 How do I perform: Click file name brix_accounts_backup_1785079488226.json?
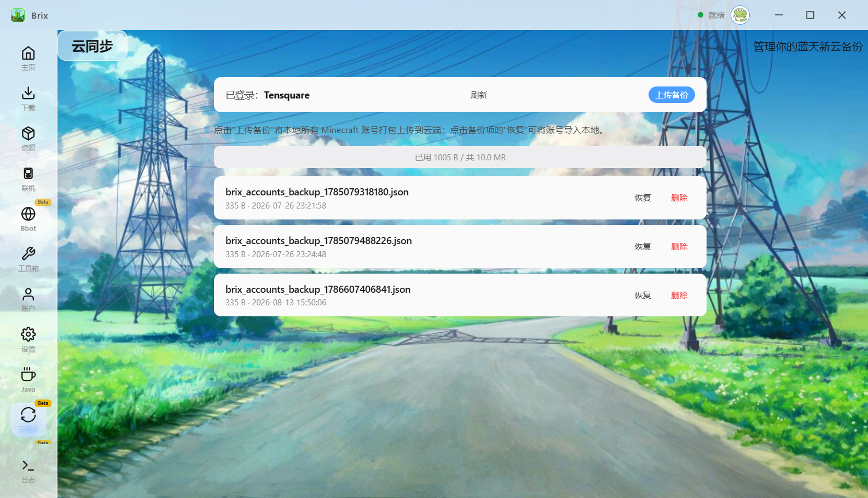click(x=319, y=241)
